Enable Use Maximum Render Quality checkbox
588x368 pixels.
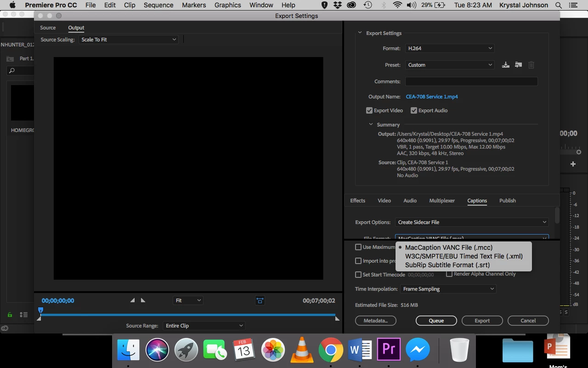click(x=358, y=247)
